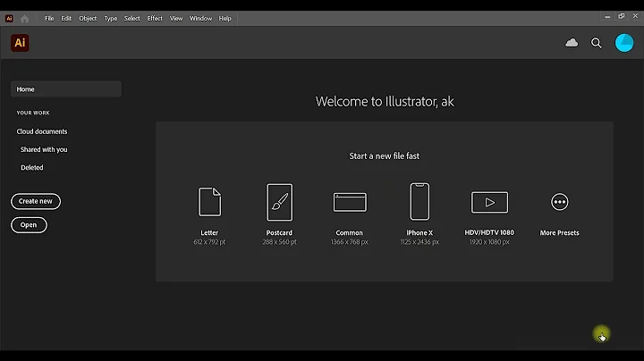Screen dimensions: 644x361
Task: Open Creative Cloud sync status icon
Action: point(572,43)
